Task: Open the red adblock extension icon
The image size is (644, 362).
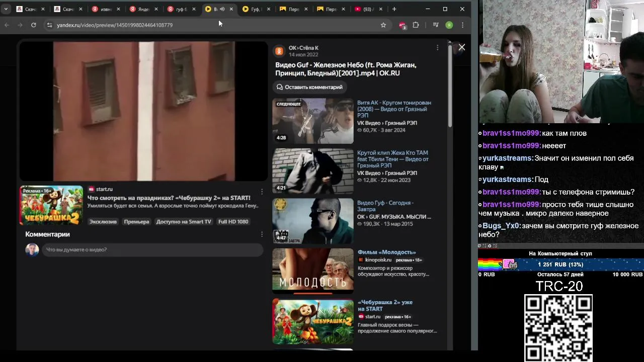Action: point(401,25)
